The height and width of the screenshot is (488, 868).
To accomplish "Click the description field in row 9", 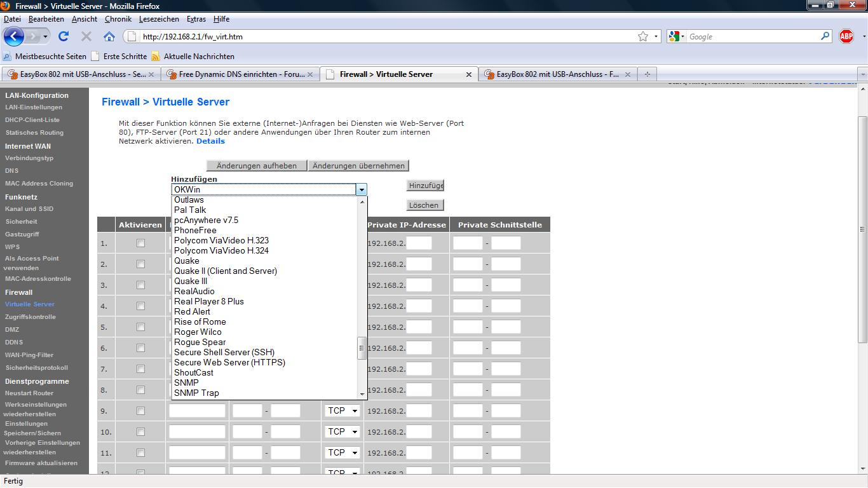I will coord(197,411).
